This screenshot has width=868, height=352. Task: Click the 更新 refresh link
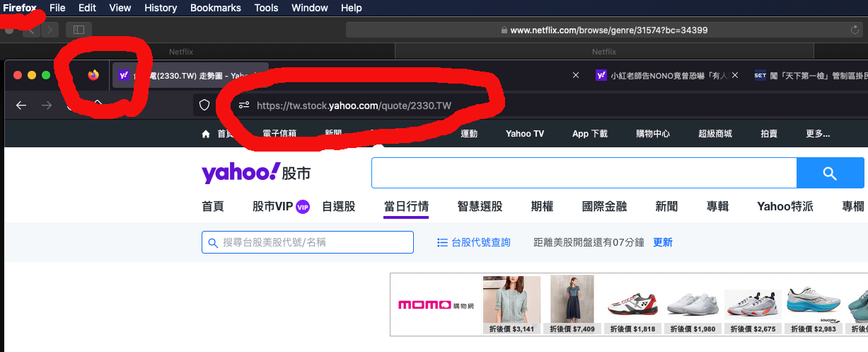pyautogui.click(x=663, y=242)
